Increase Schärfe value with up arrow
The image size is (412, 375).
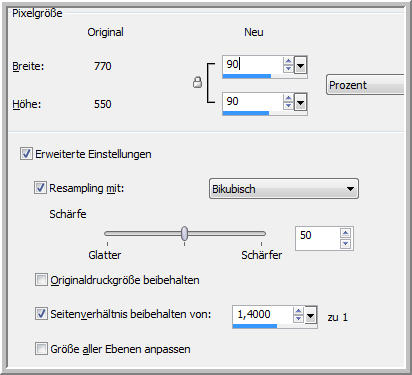[x=345, y=233]
